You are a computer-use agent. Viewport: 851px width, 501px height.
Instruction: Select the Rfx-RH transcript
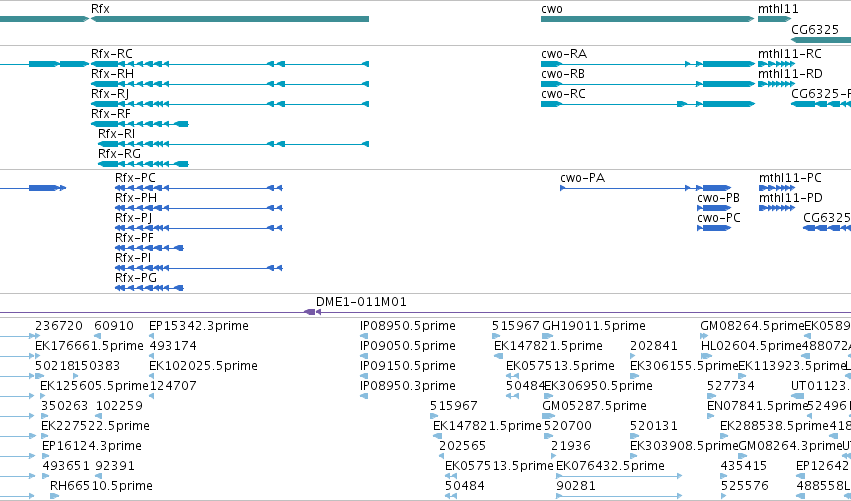coord(230,84)
